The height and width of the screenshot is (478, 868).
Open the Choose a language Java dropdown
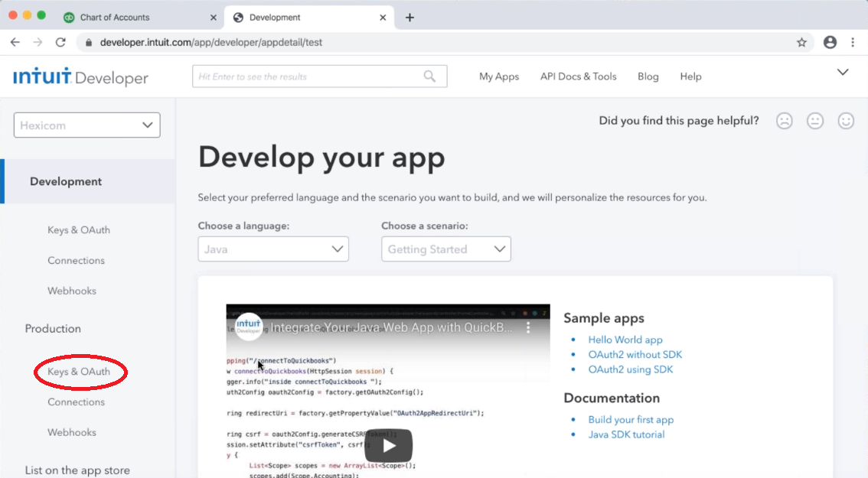coord(273,249)
